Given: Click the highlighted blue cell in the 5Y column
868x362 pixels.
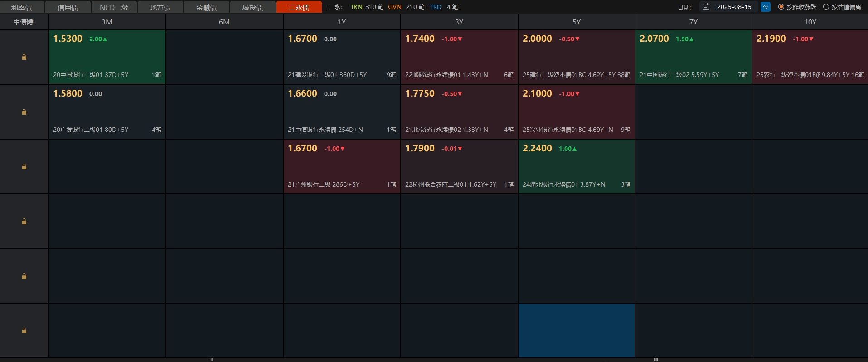Looking at the screenshot, I should [577, 331].
